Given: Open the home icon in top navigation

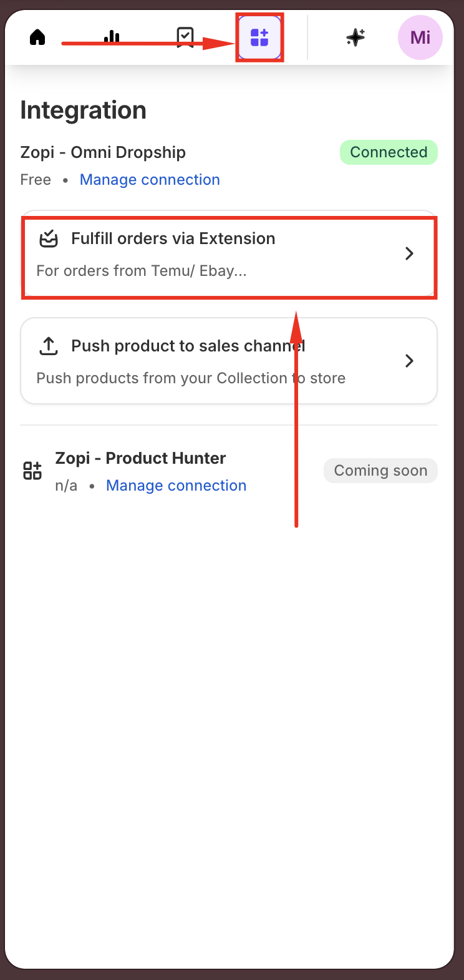Looking at the screenshot, I should (37, 37).
